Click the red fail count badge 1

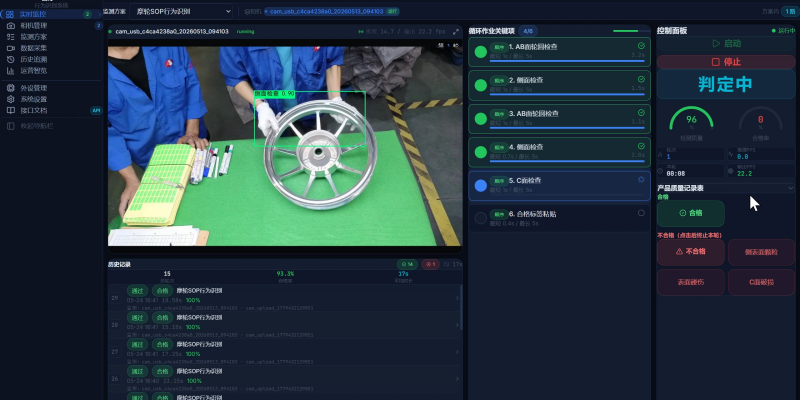click(x=431, y=264)
